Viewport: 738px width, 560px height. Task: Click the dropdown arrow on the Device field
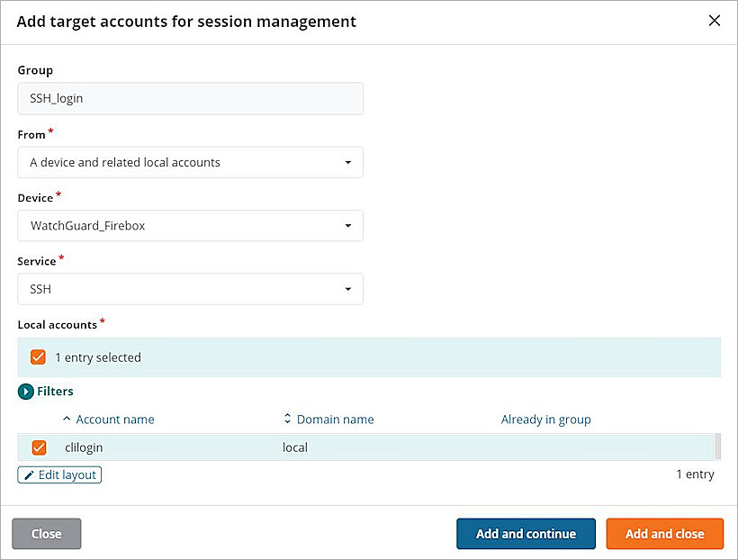pos(348,226)
